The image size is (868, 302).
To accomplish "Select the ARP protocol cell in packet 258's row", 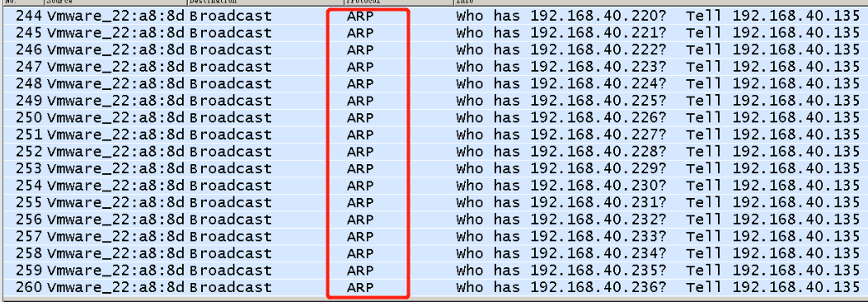I will tap(360, 254).
